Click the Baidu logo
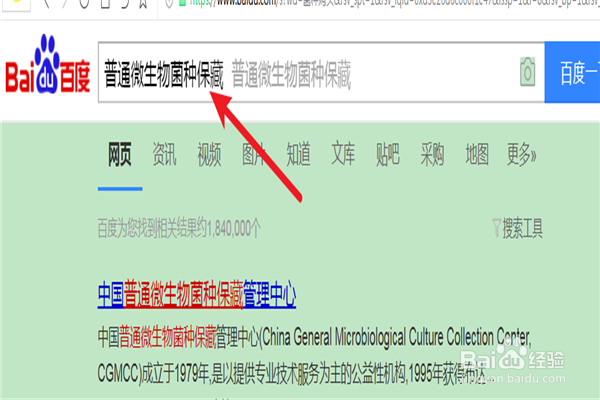The width and height of the screenshot is (600, 400). tap(47, 64)
